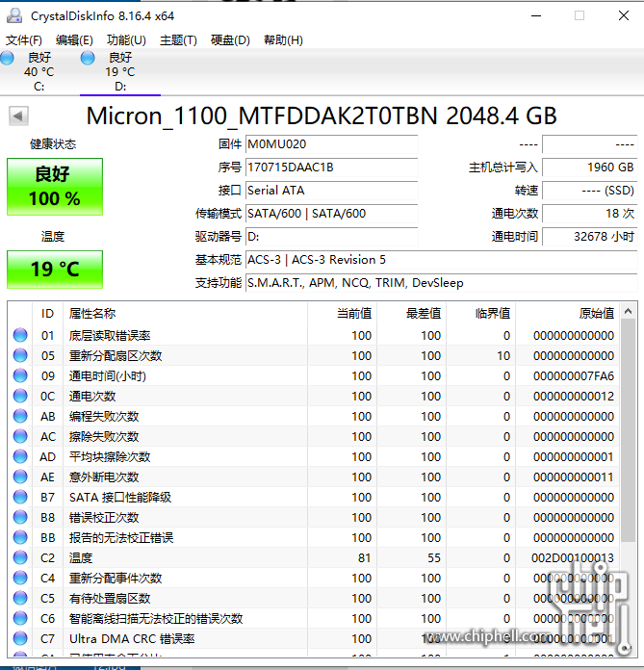This screenshot has width=644, height=670.
Task: Select the SATA 接口性能降级 attribute name
Action: (x=120, y=498)
